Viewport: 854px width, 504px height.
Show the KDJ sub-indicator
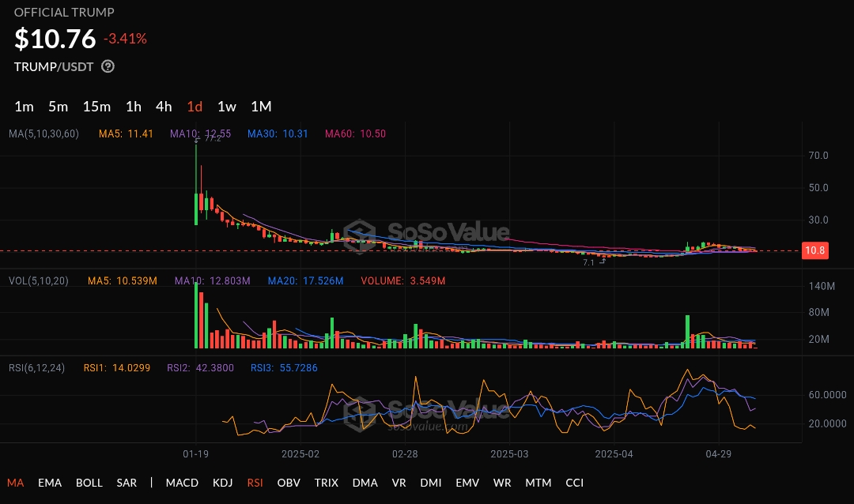[223, 483]
